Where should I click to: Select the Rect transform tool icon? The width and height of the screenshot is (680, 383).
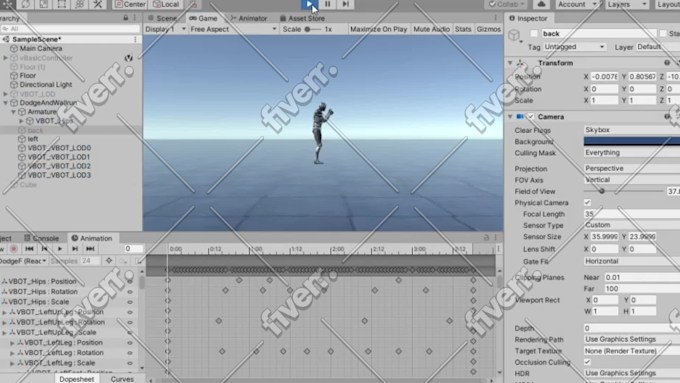pos(62,4)
